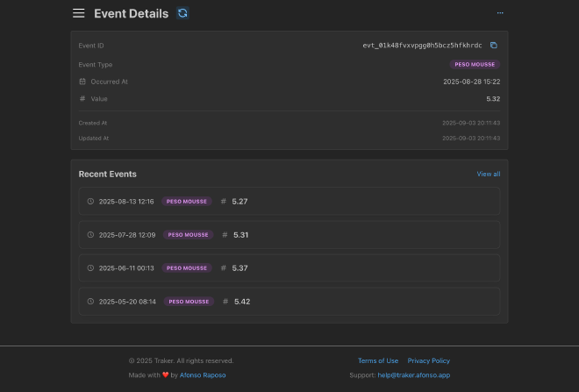579x392 pixels.
Task: Open the three-dot more options menu
Action: (x=500, y=13)
